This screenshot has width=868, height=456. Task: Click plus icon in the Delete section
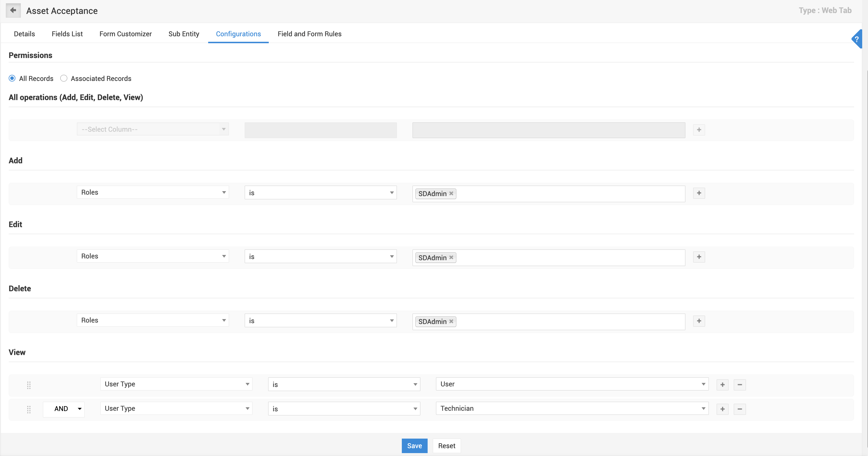point(699,321)
